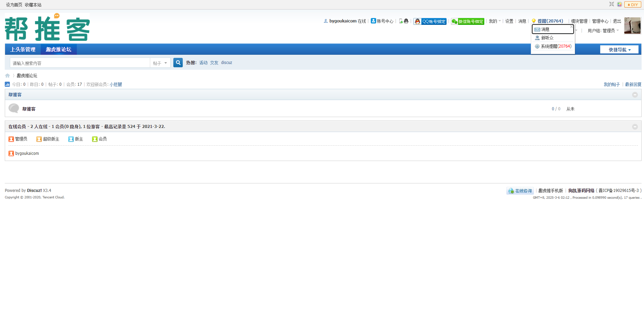
Task: Click the home icon in breadcrumb
Action: [7, 76]
